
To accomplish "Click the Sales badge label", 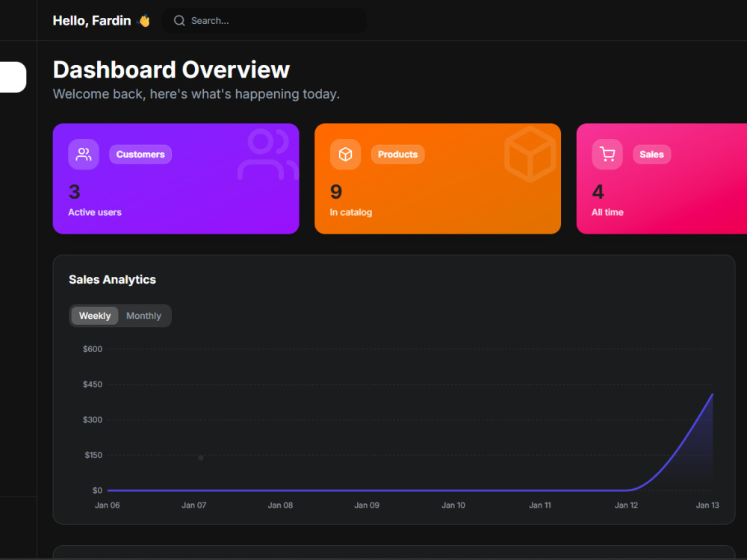I will [651, 155].
